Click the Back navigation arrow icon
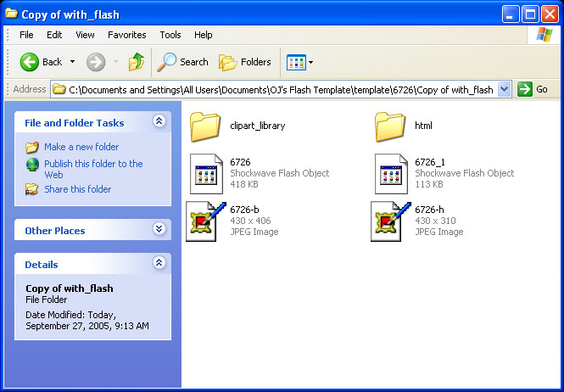This screenshot has width=564, height=392. click(30, 62)
